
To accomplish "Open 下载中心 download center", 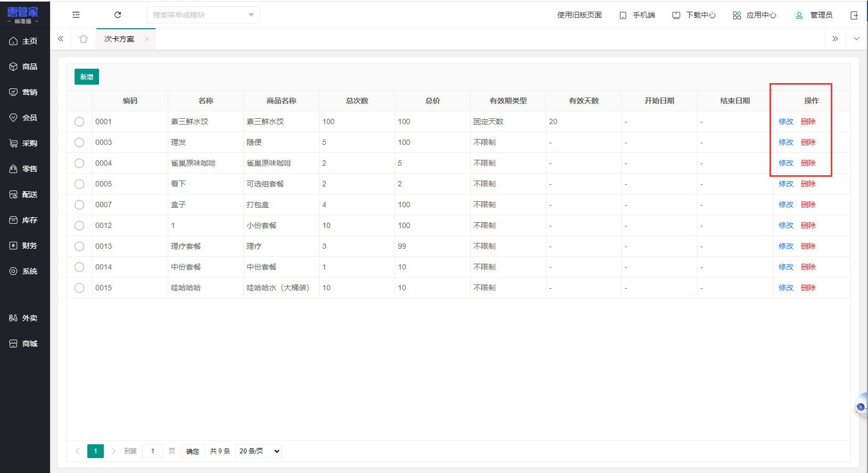I will pos(694,15).
